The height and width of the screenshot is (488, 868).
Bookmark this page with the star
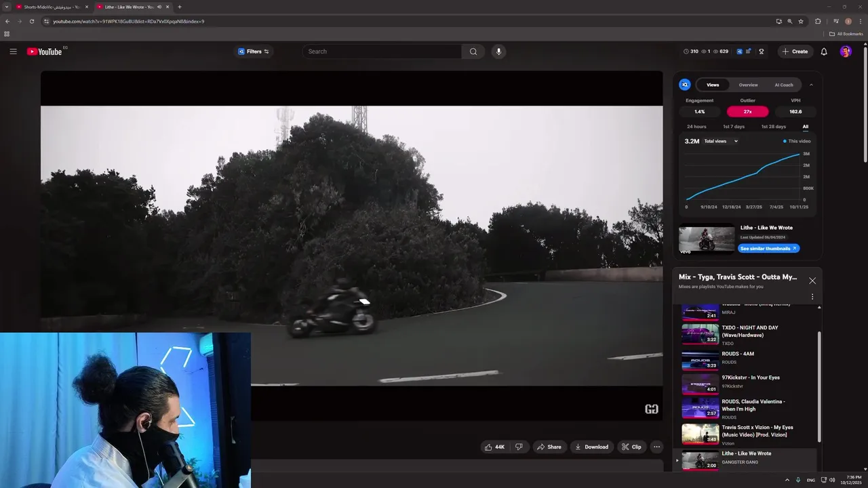pos(801,21)
